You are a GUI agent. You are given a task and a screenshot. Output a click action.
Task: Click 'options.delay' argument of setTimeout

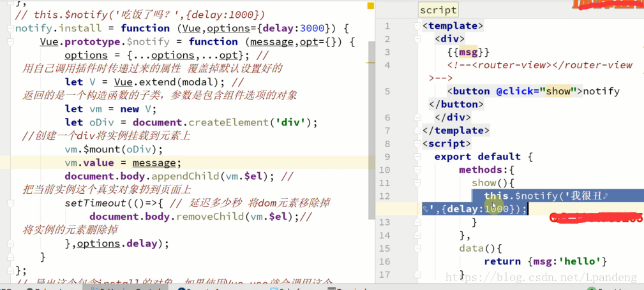click(117, 243)
